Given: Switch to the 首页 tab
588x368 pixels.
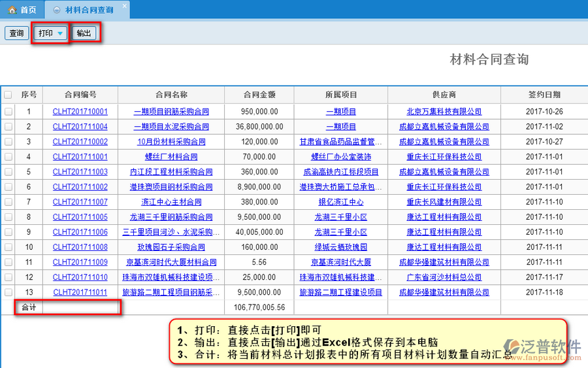Looking at the screenshot, I should click(x=22, y=10).
